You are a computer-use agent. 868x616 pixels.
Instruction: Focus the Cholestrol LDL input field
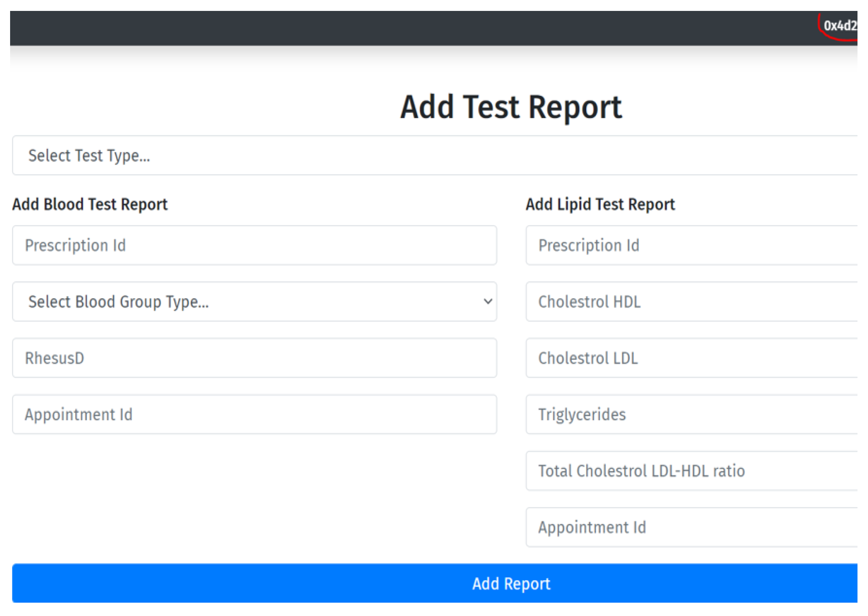click(x=691, y=358)
